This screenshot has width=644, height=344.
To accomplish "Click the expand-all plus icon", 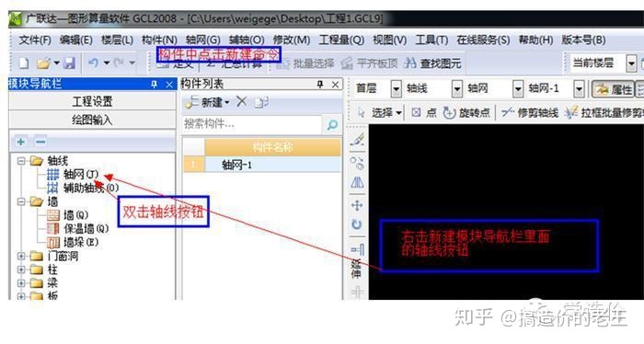I will pos(21,142).
